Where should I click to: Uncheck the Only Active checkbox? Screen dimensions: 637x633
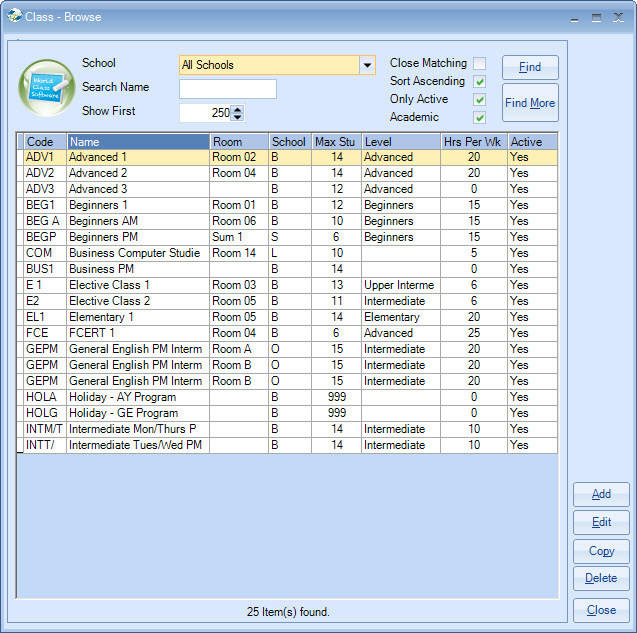(479, 100)
